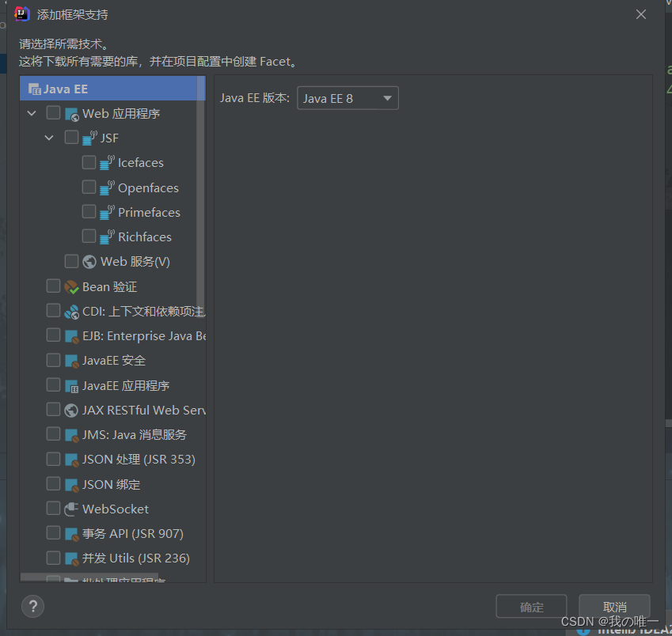Screen dimensions: 672x636
Task: Select the Icefaces label
Action: coord(141,163)
